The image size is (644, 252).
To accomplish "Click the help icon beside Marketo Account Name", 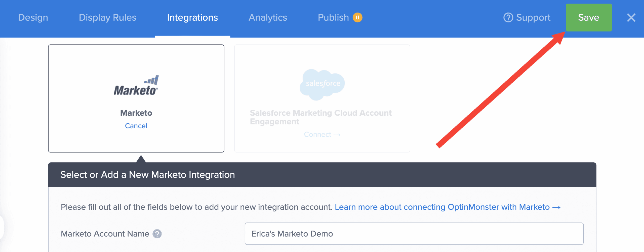I will click(157, 234).
